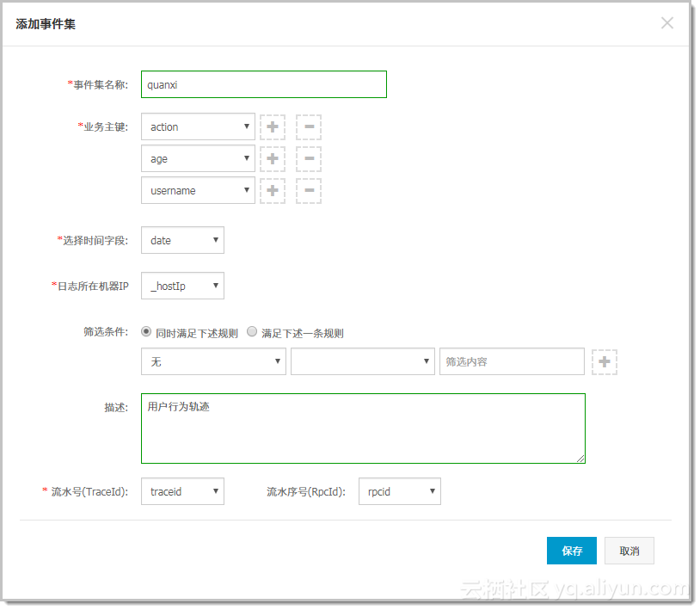The height and width of the screenshot is (610, 700).
Task: Select 同时满足下述规则 radio option
Action: coord(146,331)
